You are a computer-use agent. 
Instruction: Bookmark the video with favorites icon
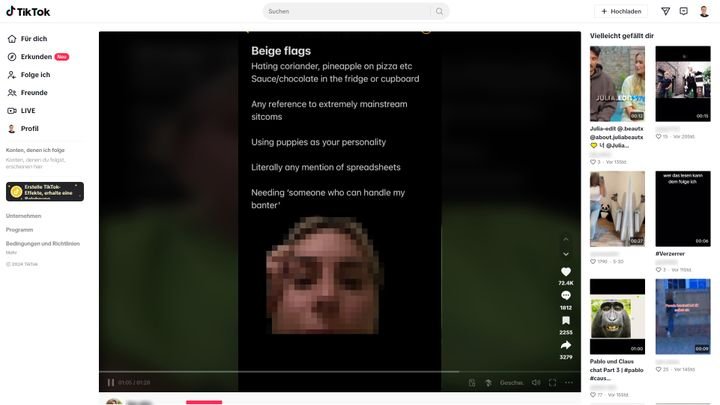click(566, 321)
